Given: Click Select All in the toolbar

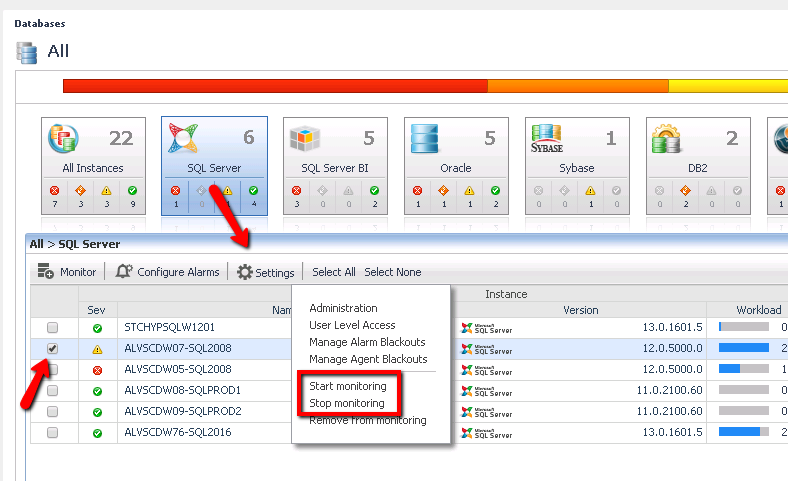Looking at the screenshot, I should 334,272.
